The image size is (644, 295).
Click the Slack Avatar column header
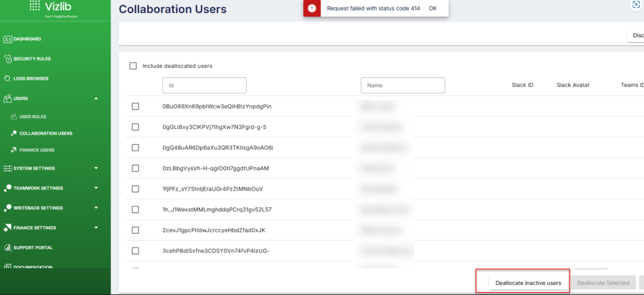pyautogui.click(x=573, y=85)
